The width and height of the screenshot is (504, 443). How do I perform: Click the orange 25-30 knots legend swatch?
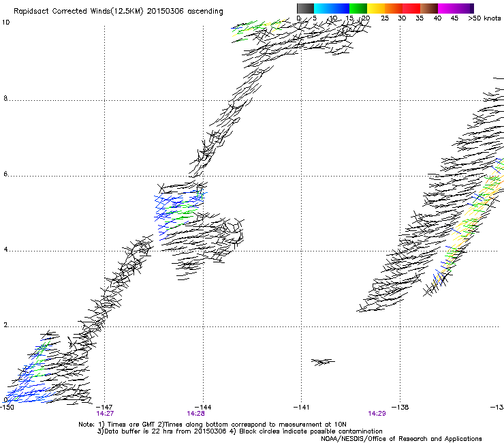[x=394, y=8]
